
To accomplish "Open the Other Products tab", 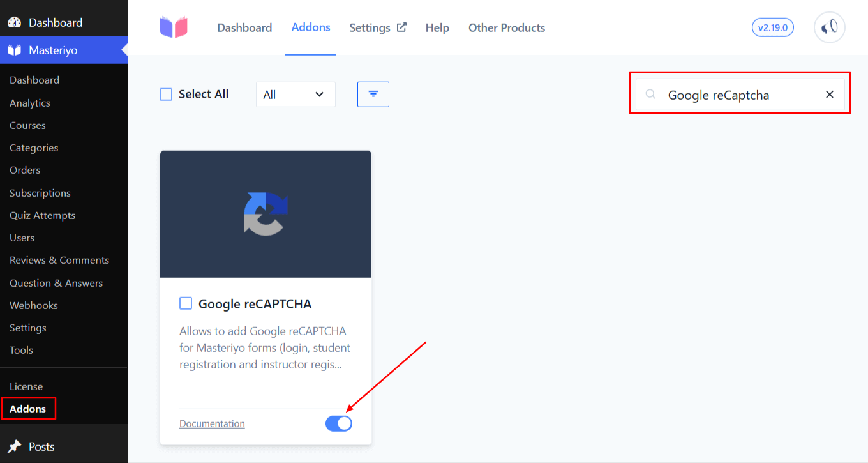I will tap(507, 28).
